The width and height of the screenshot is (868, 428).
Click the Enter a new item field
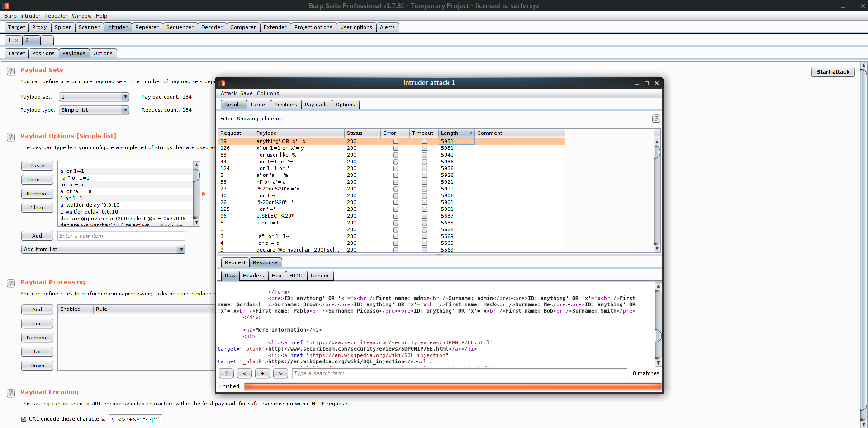pos(121,236)
